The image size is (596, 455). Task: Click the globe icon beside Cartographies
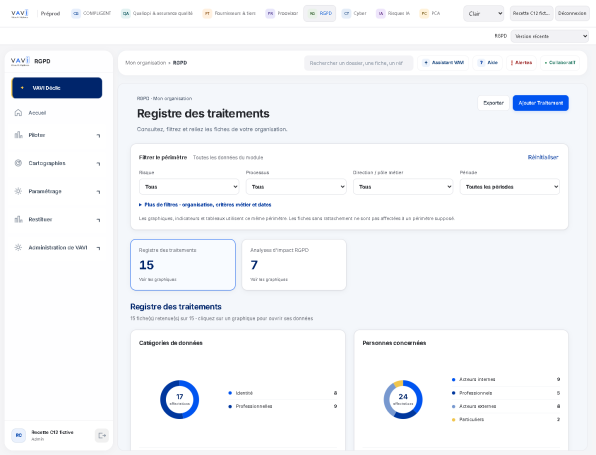[x=18, y=163]
